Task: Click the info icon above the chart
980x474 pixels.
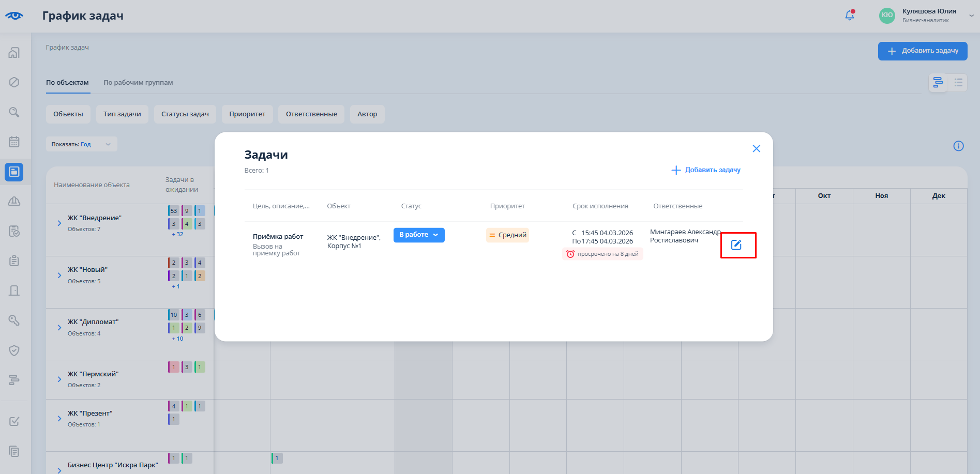Action: (958, 146)
